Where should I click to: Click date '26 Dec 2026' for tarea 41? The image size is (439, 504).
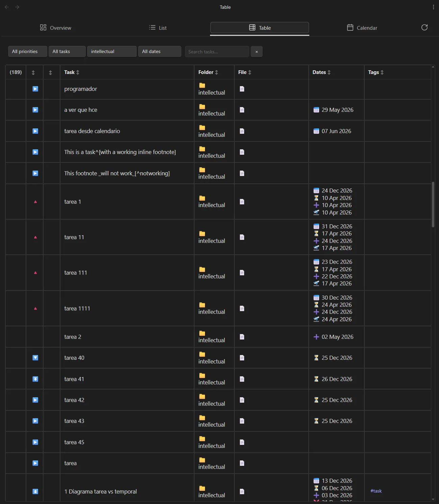tap(337, 379)
